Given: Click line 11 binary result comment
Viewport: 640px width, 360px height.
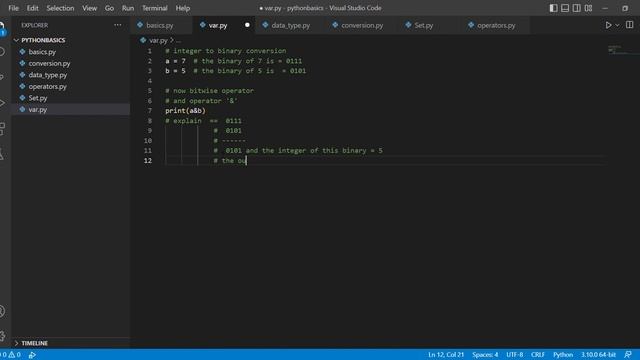Looking at the screenshot, I should point(298,151).
